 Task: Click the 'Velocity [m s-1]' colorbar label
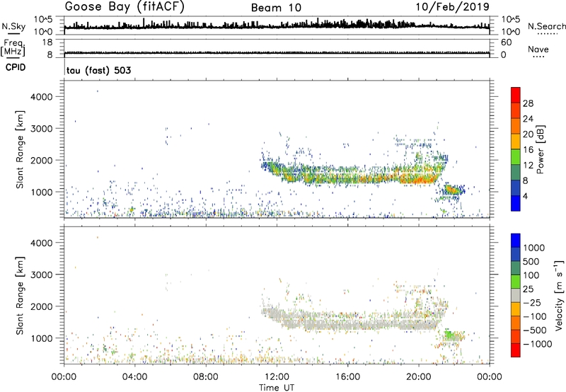click(559, 295)
